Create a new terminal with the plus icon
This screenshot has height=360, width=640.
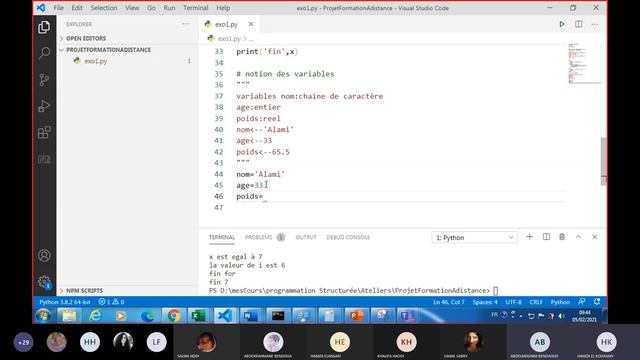[x=529, y=237]
